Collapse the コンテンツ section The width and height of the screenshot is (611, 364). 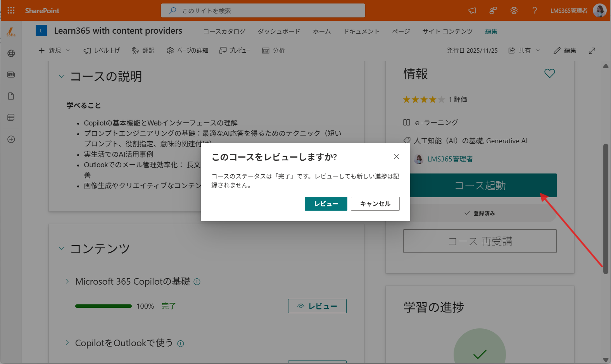point(62,248)
